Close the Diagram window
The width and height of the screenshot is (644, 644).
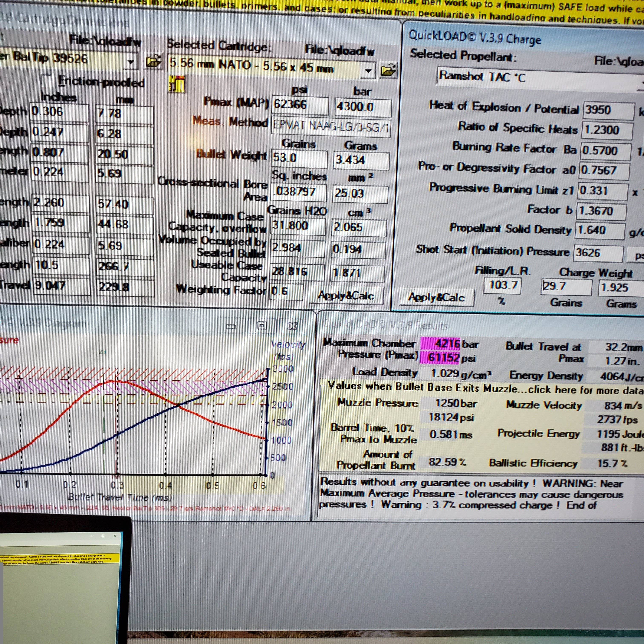(292, 326)
